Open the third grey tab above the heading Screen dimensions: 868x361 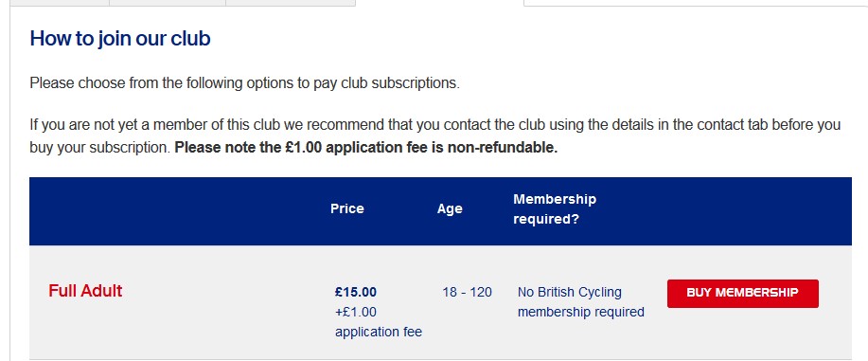coord(291,3)
